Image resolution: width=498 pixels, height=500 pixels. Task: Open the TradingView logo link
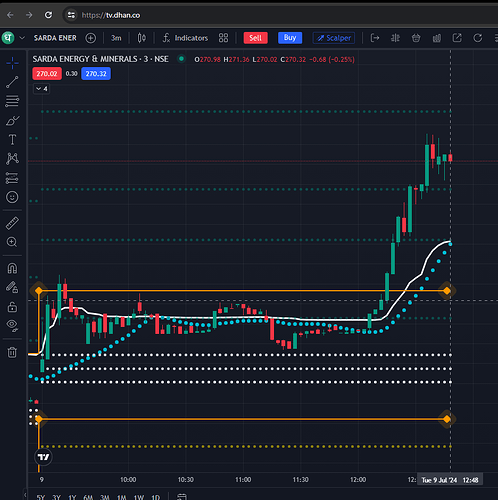coord(43,457)
